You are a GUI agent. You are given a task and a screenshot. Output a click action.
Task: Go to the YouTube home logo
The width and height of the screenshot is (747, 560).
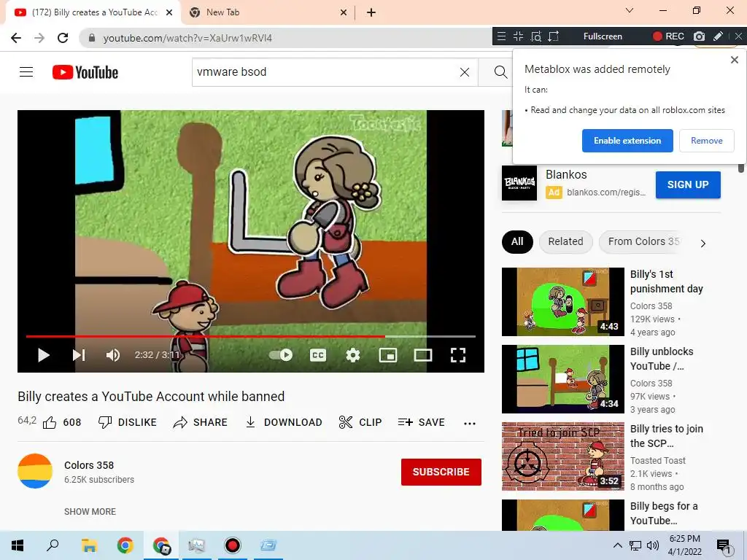[85, 72]
